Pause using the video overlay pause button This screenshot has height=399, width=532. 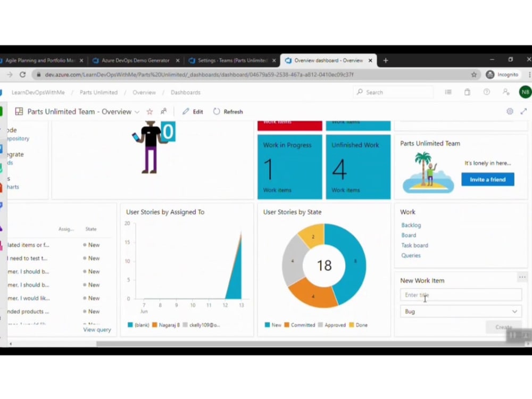(513, 335)
